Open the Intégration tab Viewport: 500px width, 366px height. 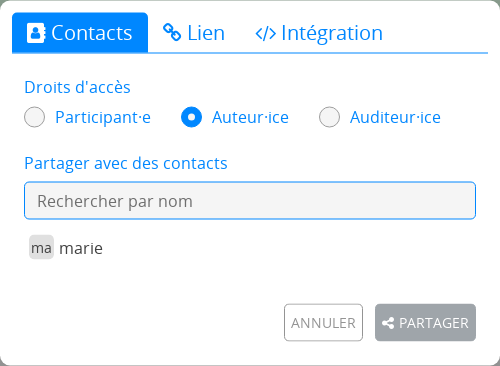coord(319,32)
